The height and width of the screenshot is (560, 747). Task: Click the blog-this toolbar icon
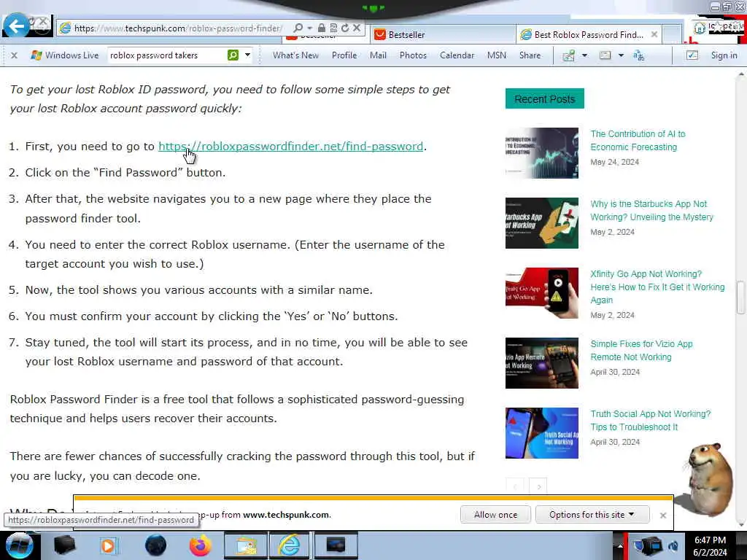(x=568, y=55)
